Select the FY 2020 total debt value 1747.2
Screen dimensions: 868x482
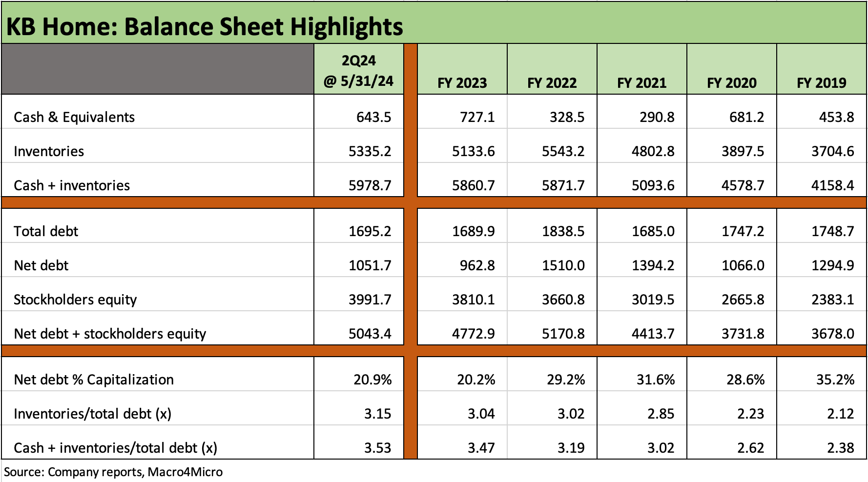coord(743,231)
